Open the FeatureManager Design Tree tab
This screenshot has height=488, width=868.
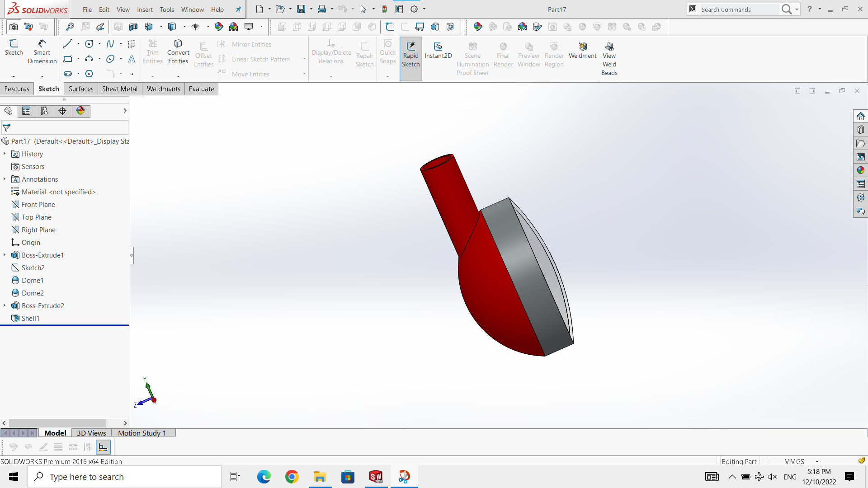click(x=9, y=111)
